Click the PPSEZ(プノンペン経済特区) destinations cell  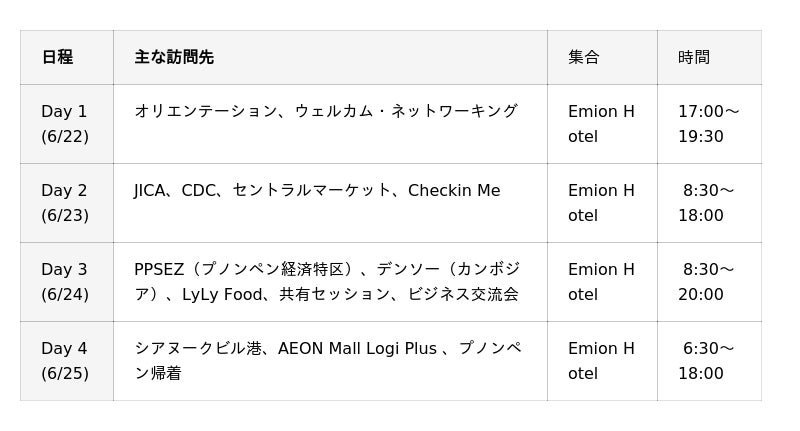pyautogui.click(x=327, y=282)
